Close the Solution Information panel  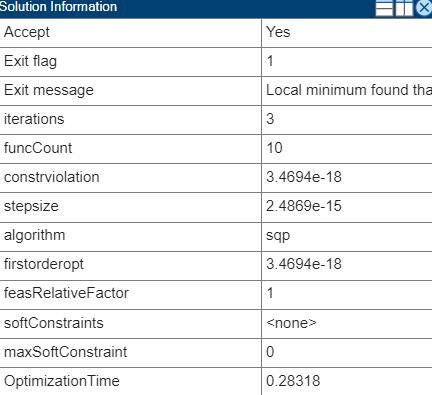[424, 8]
